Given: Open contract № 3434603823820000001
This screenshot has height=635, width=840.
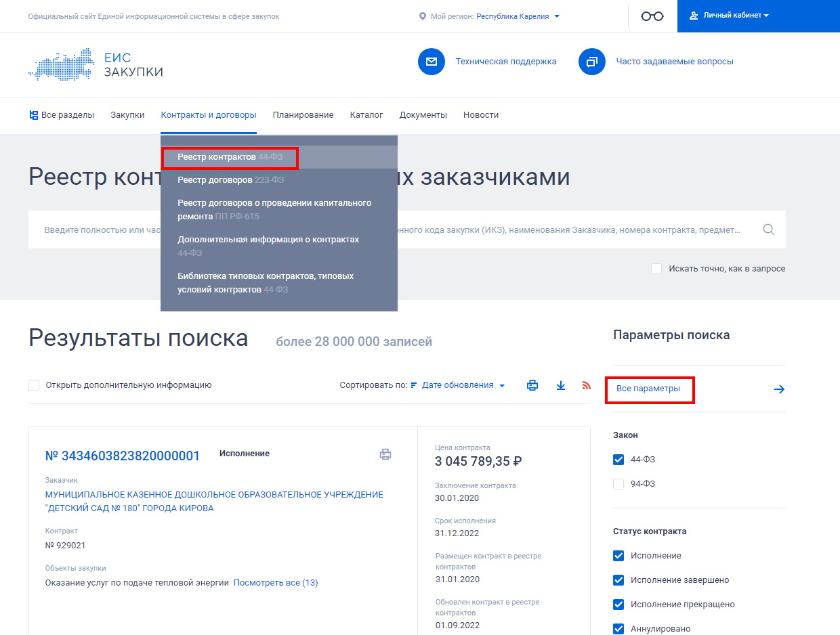Looking at the screenshot, I should pyautogui.click(x=123, y=456).
